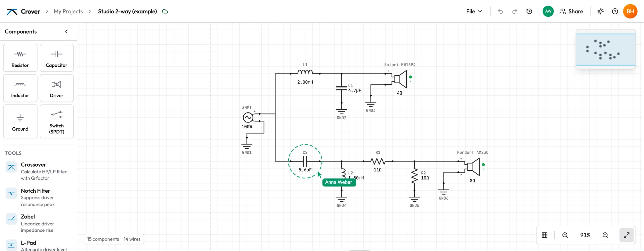Open BH user avatar menu
This screenshot has height=251, width=644.
[630, 11]
